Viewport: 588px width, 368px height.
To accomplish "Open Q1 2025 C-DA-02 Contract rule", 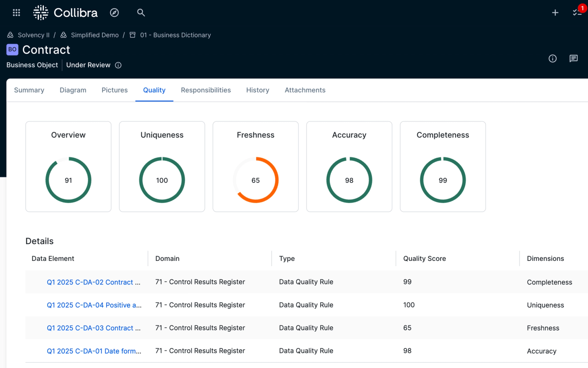I will tap(94, 282).
